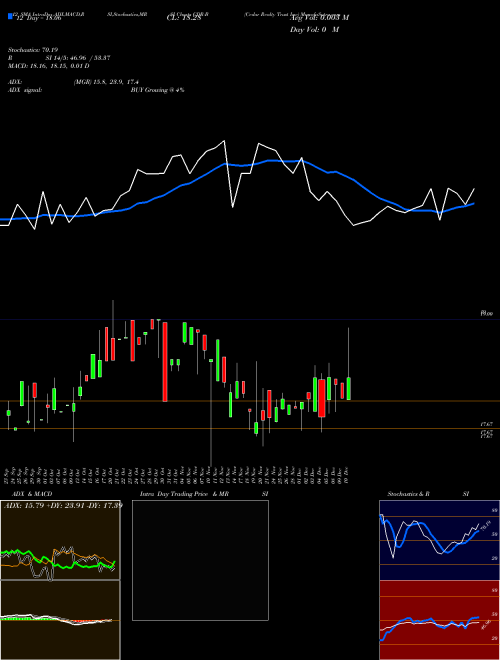Click the 'Stochastics & R' panel title
500x660 pixels.
(409, 494)
